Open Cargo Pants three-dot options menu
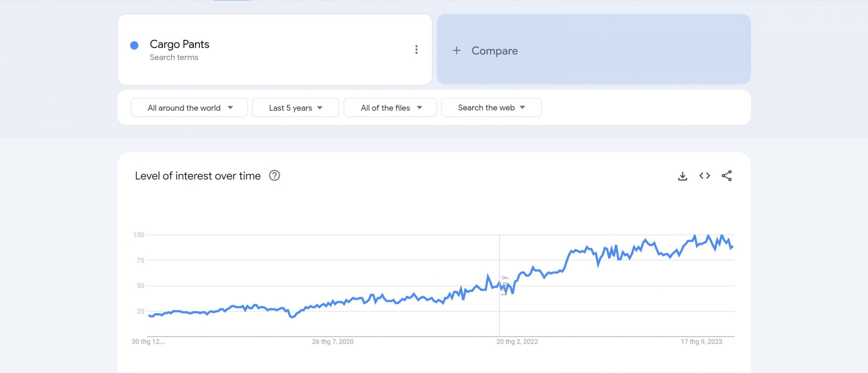Screen dimensions: 868x373 pyautogui.click(x=416, y=50)
